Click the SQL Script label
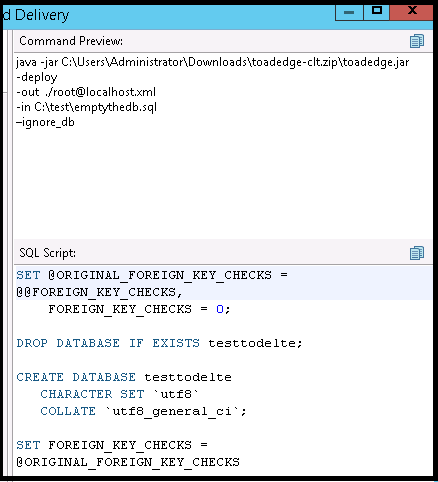 click(x=47, y=253)
